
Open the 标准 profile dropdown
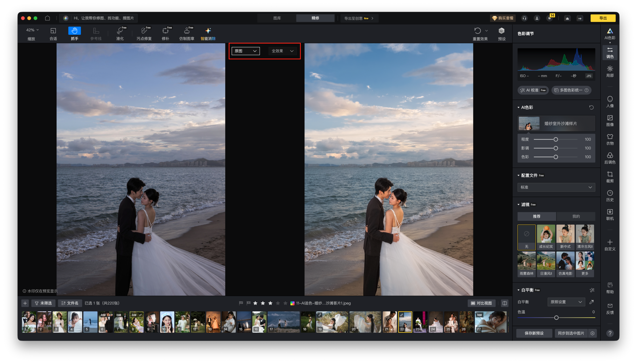556,187
